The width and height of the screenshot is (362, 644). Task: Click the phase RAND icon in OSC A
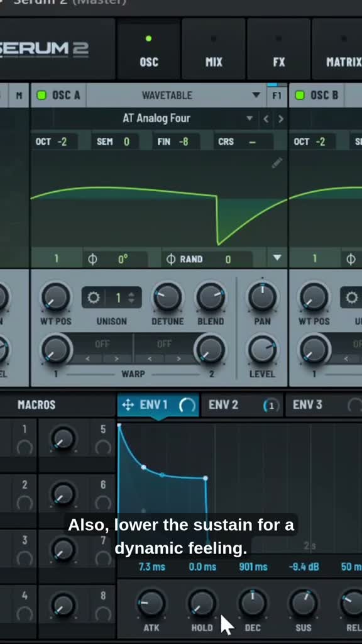[x=171, y=259]
